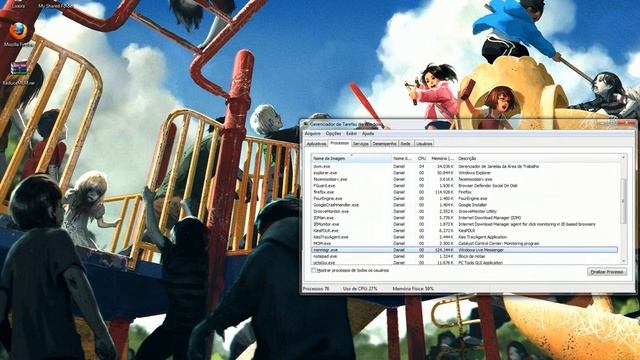Select the KasTrayAgent.exe process row
The height and width of the screenshot is (360, 640).
[465, 237]
